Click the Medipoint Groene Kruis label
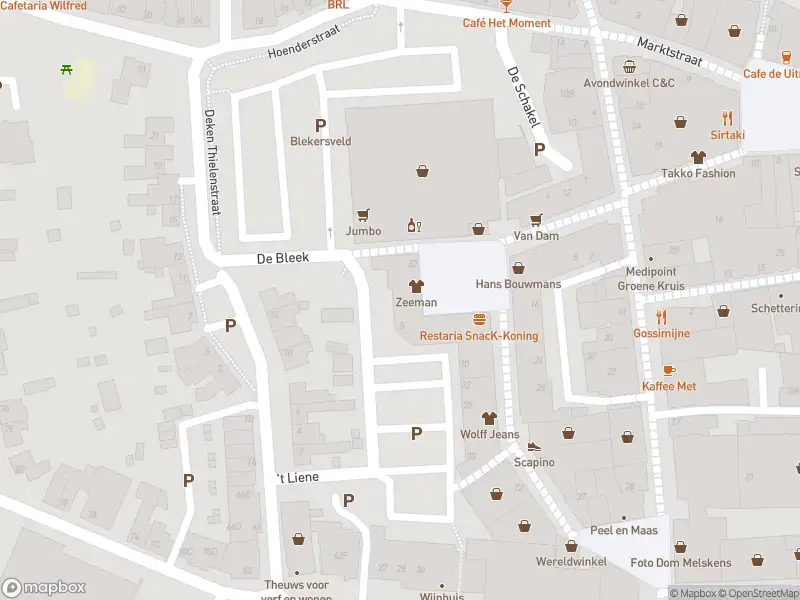 click(651, 279)
